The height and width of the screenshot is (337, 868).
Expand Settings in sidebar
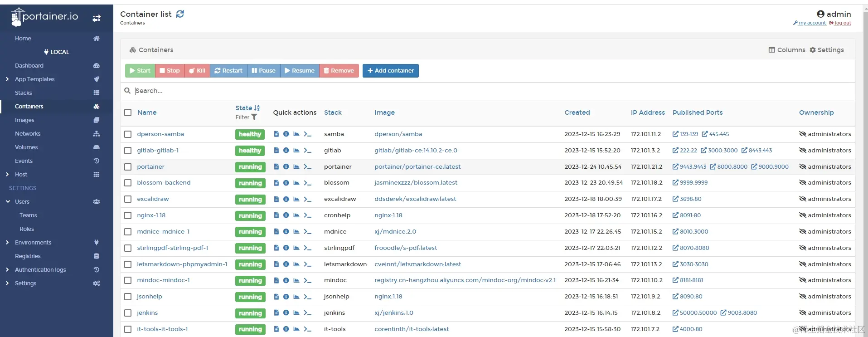[x=7, y=283]
